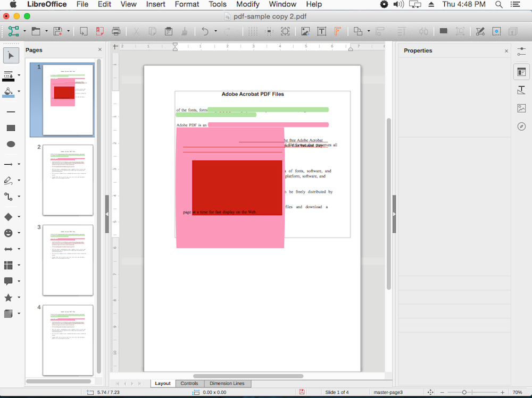Click the Export as PDF icon
This screenshot has height=398, width=532.
coord(100,31)
